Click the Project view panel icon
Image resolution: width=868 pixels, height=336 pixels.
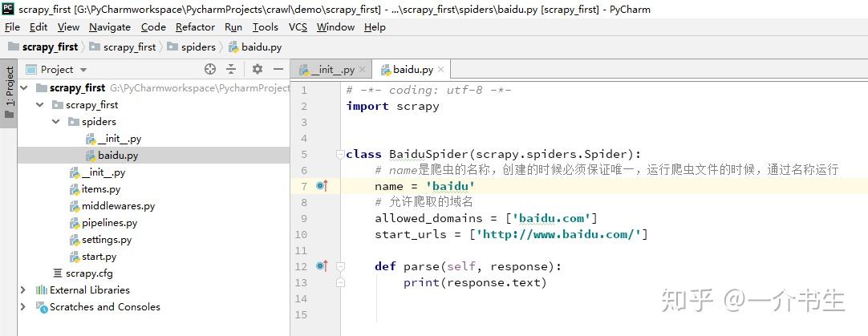coord(31,69)
